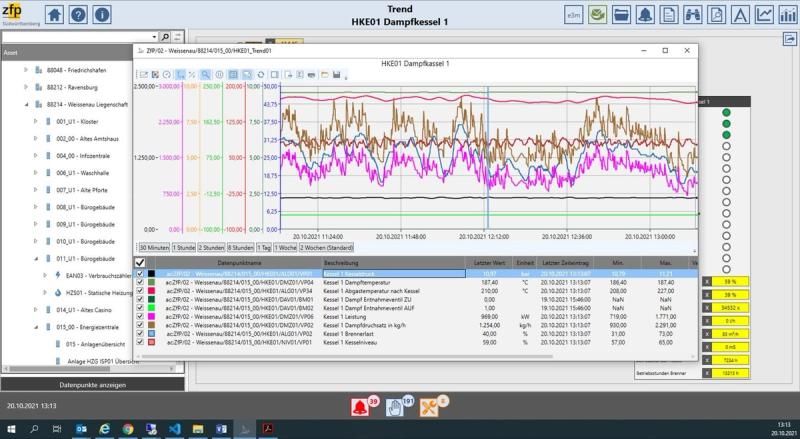Select the 1 Woche time range

pyautogui.click(x=285, y=248)
